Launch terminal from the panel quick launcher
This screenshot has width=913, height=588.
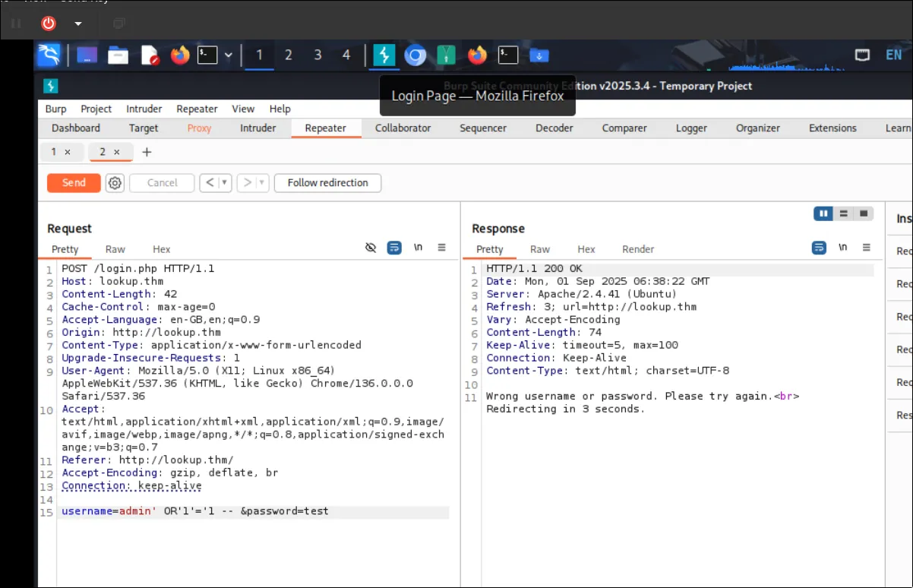click(207, 55)
